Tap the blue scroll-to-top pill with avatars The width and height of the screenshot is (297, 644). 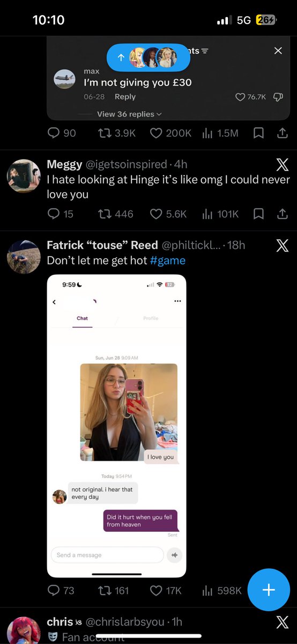pyautogui.click(x=148, y=57)
